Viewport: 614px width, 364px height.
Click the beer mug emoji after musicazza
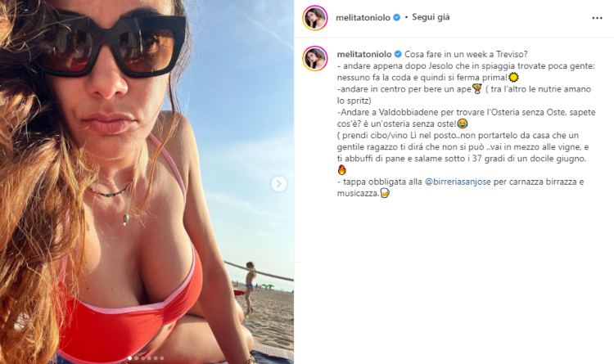tap(385, 193)
